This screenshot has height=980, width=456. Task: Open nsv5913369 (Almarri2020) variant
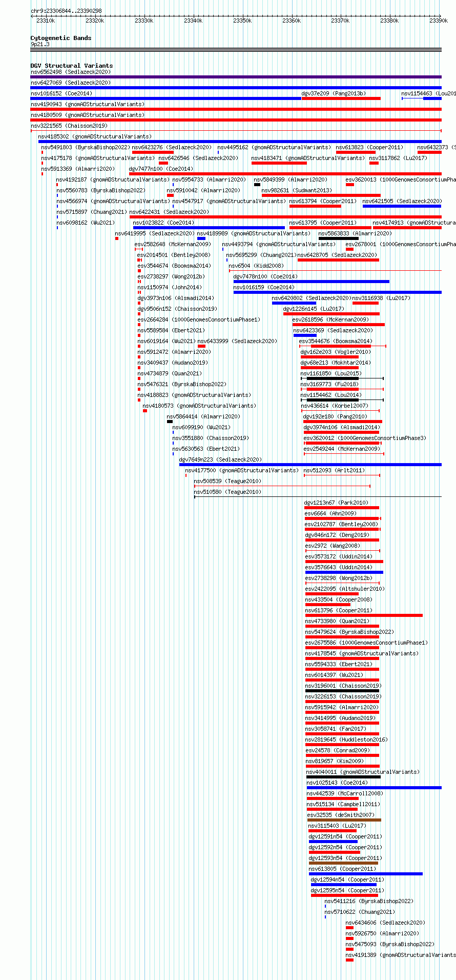click(x=78, y=169)
